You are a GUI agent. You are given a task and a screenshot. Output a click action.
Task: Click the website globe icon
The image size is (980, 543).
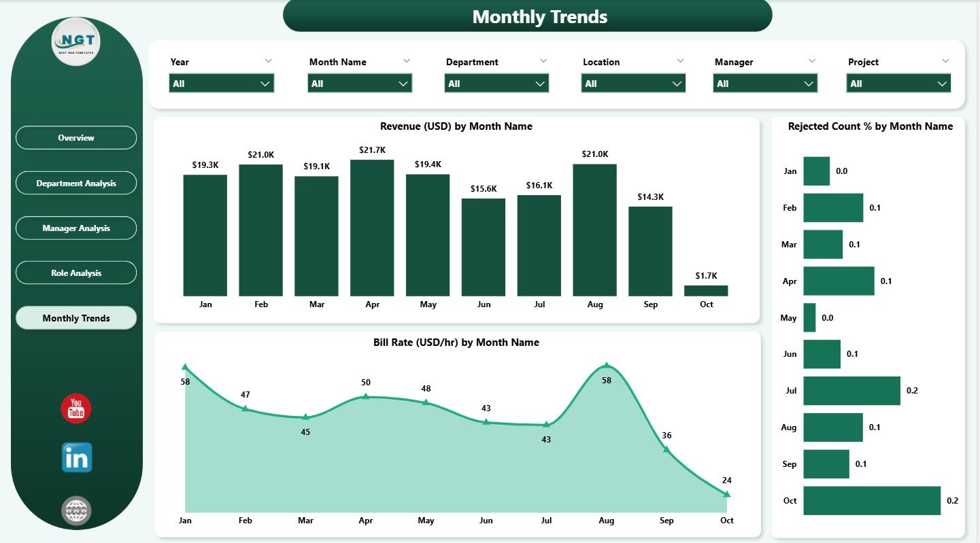tap(76, 510)
